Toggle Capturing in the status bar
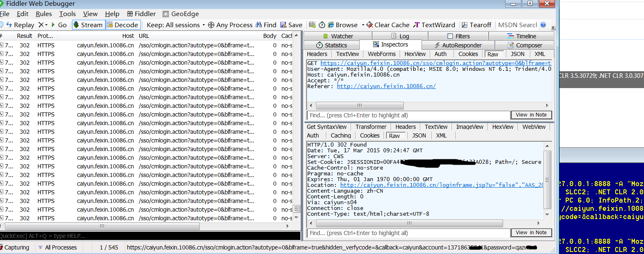 pos(15,247)
